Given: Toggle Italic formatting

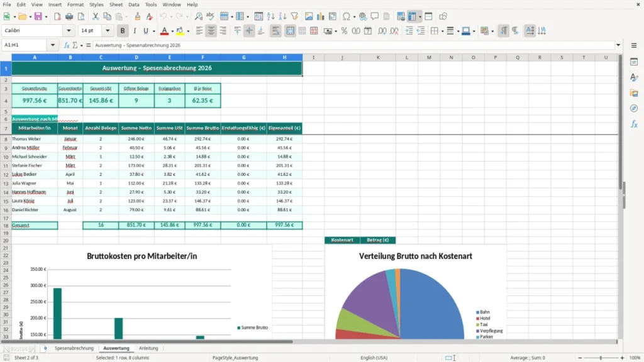Looking at the screenshot, I should coord(135,31).
